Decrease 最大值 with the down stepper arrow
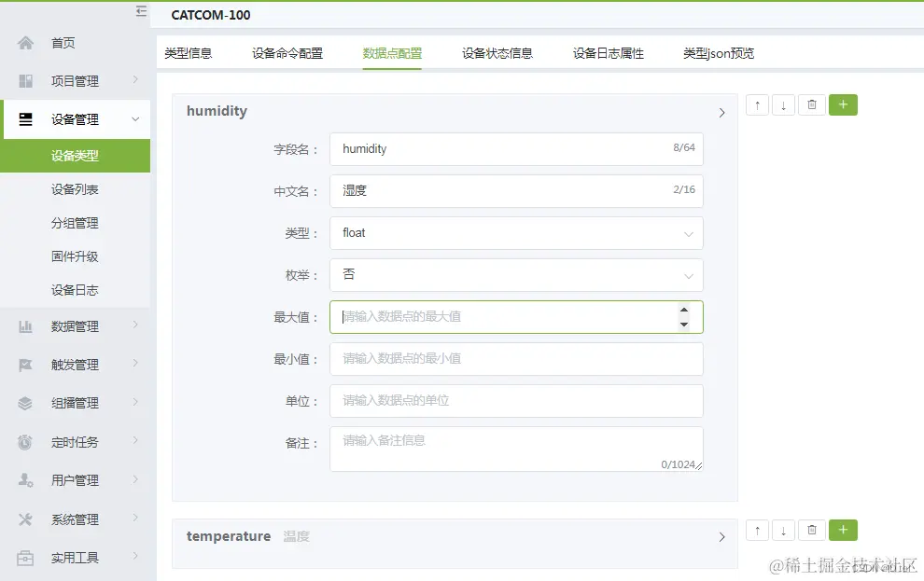The height and width of the screenshot is (581, 924). [683, 325]
